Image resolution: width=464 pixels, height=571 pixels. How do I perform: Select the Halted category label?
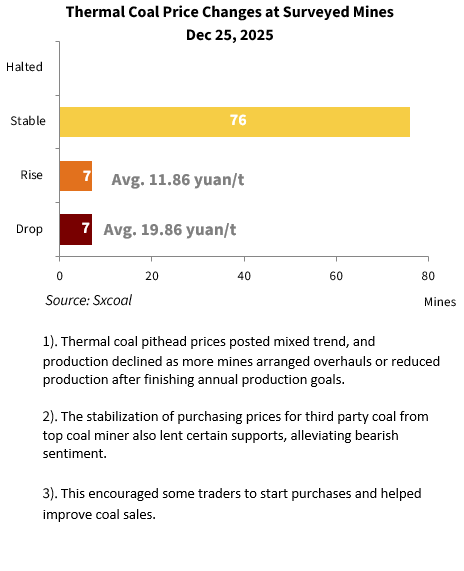[24, 67]
